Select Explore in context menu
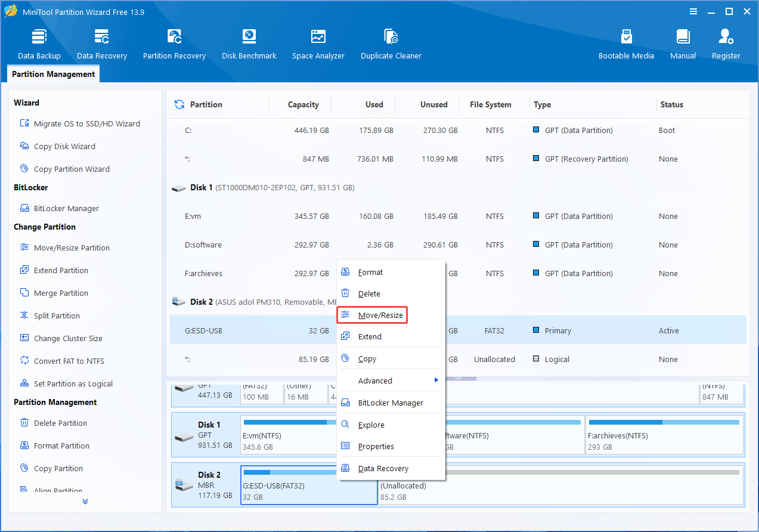Image resolution: width=759 pixels, height=532 pixels. (x=391, y=425)
